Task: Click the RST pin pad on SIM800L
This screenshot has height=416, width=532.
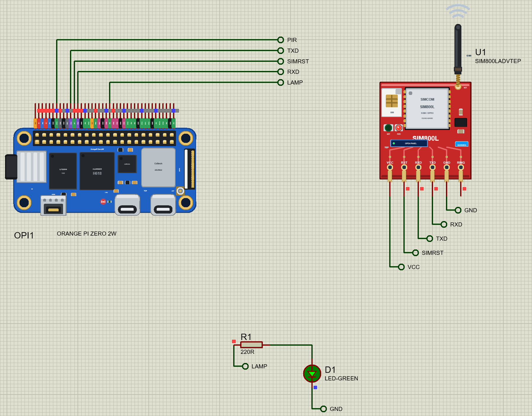Action: [x=404, y=167]
